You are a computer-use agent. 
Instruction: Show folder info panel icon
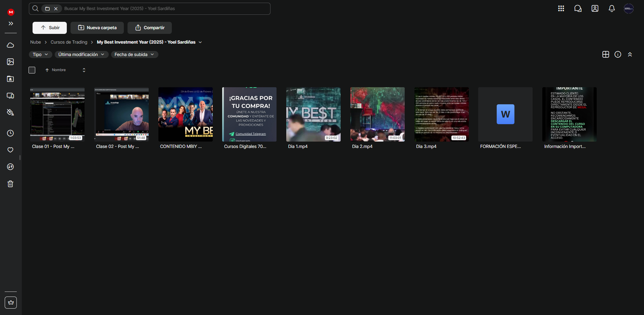[617, 54]
